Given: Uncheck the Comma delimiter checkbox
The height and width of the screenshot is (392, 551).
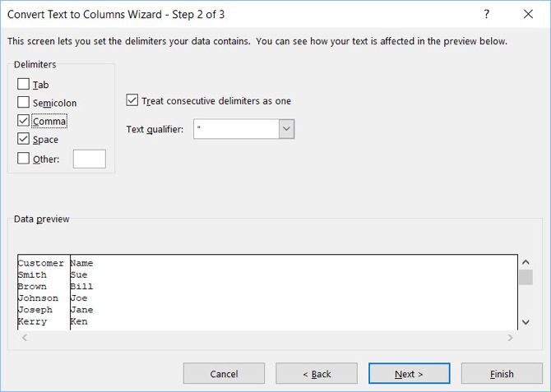Looking at the screenshot, I should (x=23, y=122).
